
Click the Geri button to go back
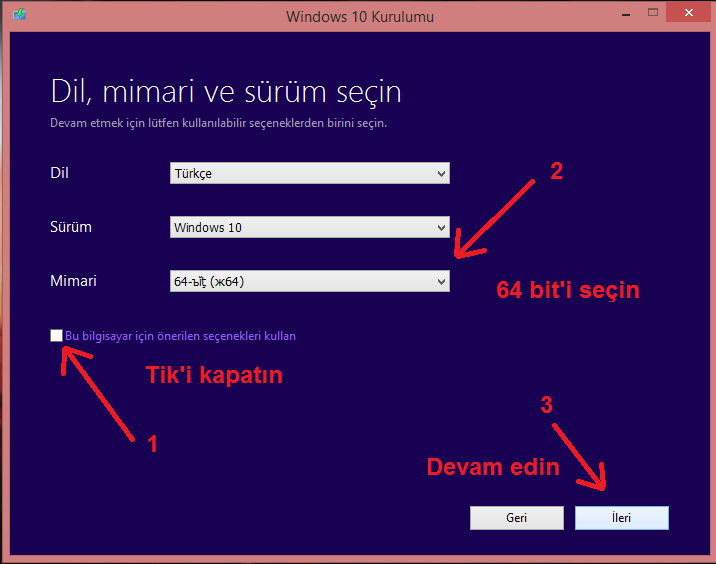tap(516, 518)
